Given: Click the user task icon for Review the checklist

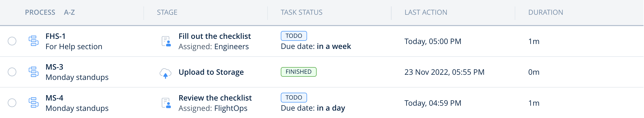Looking at the screenshot, I should (x=166, y=103).
